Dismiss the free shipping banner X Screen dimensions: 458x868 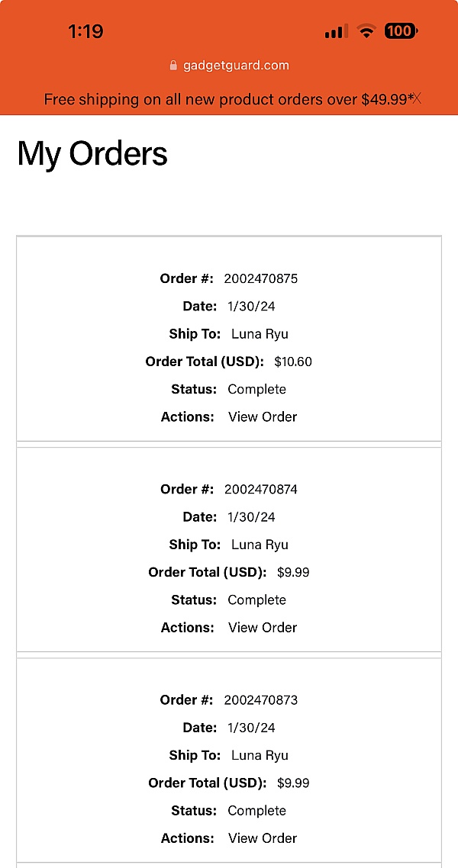point(418,99)
